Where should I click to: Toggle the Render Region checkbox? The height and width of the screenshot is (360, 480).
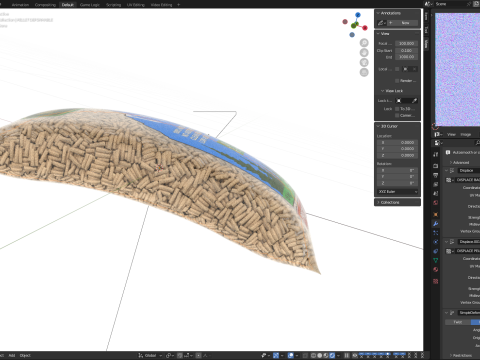coord(397,81)
